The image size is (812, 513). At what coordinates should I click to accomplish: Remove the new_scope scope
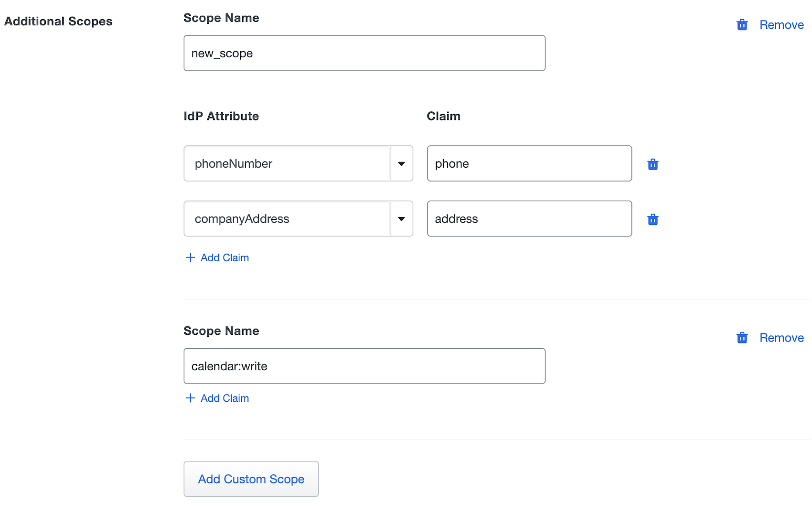click(781, 24)
